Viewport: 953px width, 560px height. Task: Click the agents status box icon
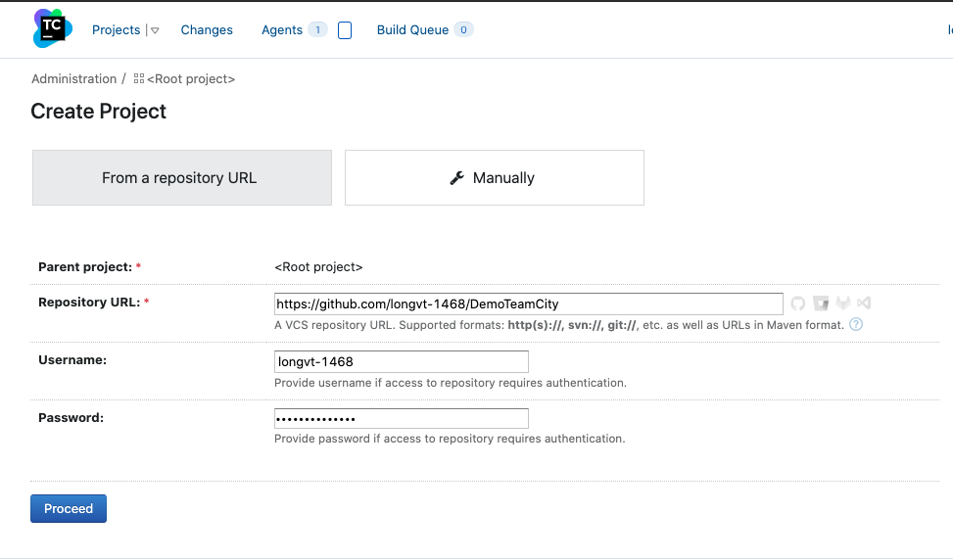pos(345,30)
